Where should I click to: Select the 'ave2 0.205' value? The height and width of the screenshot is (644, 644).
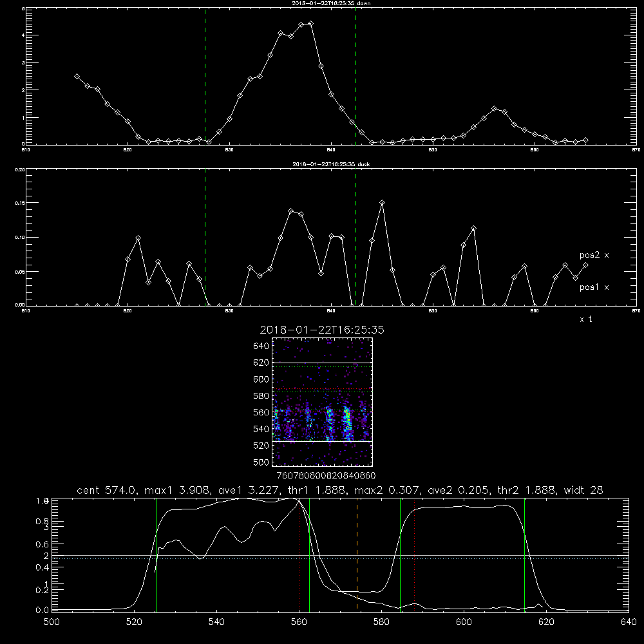coord(457,490)
